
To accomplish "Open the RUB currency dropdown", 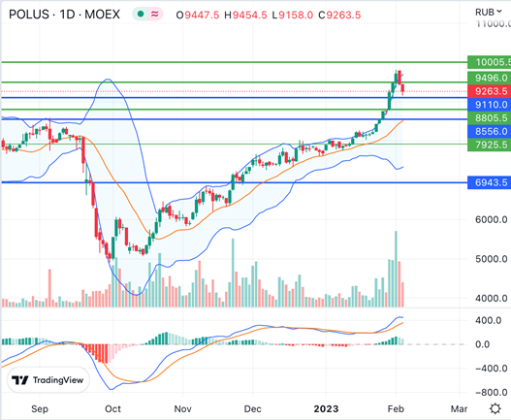I will (x=488, y=13).
